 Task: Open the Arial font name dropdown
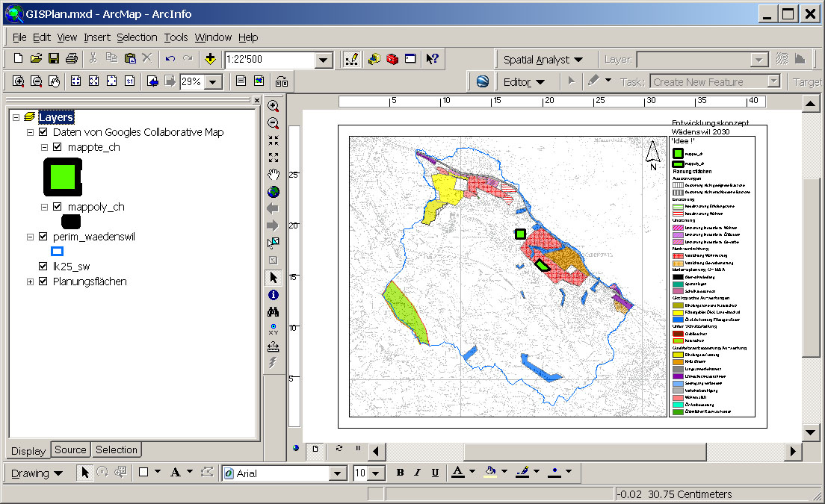(x=338, y=473)
